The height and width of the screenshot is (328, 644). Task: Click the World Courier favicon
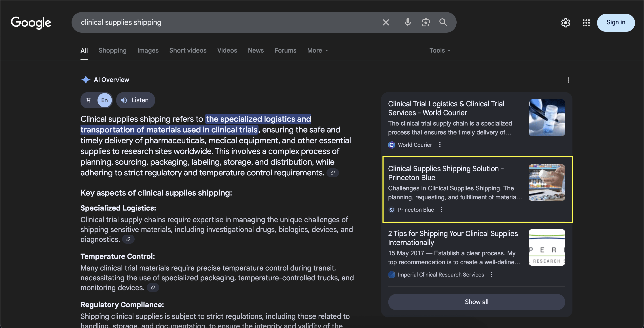tap(392, 145)
